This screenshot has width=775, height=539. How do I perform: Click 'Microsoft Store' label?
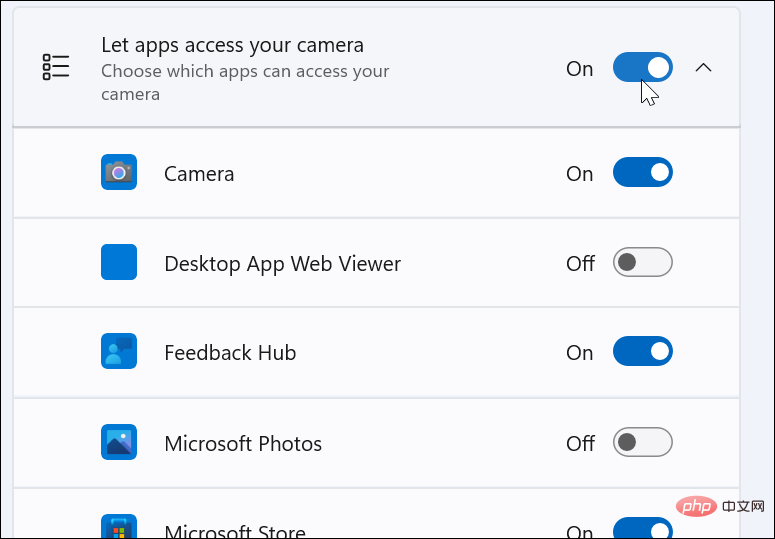pyautogui.click(x=235, y=532)
